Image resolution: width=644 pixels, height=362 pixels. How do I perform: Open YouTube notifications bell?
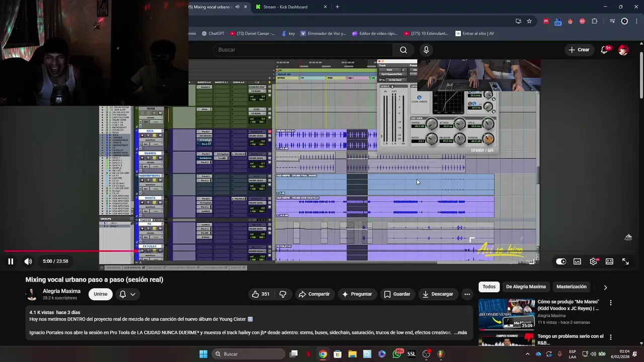[605, 50]
